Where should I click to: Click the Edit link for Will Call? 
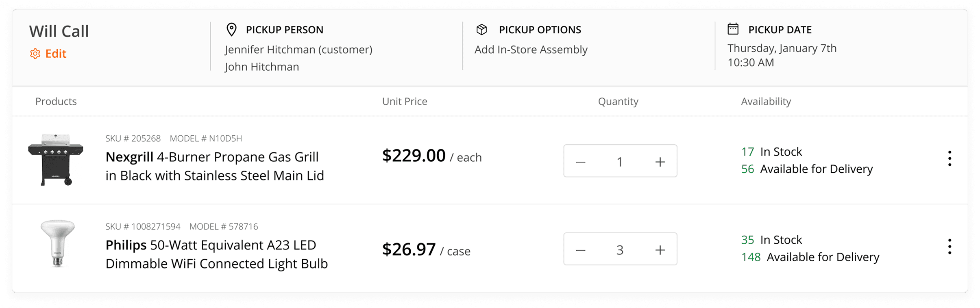(56, 54)
